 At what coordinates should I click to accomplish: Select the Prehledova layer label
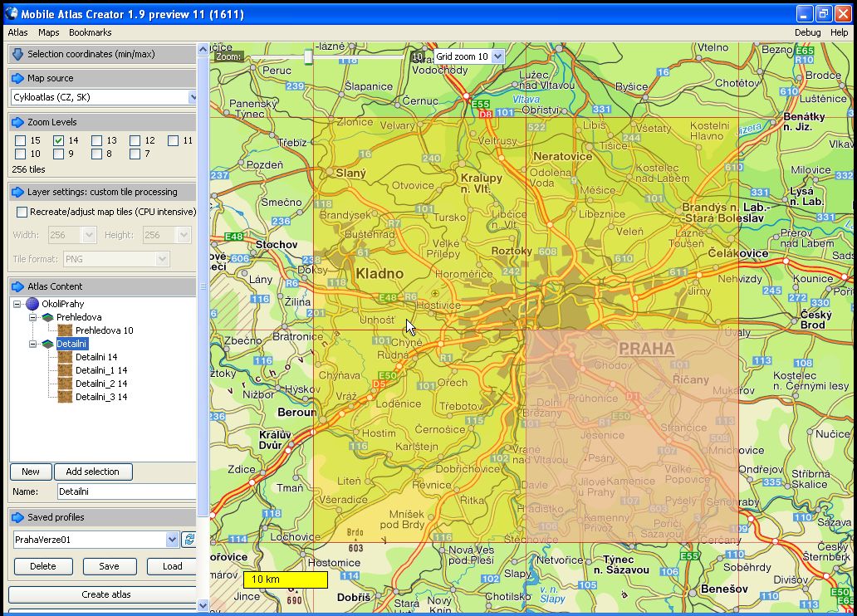(x=79, y=317)
